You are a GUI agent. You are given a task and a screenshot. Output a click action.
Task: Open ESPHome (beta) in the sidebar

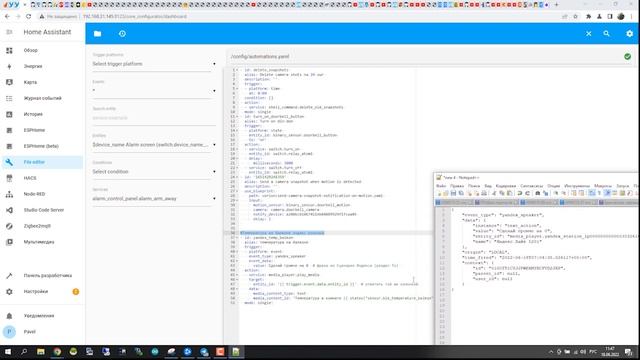(42, 146)
